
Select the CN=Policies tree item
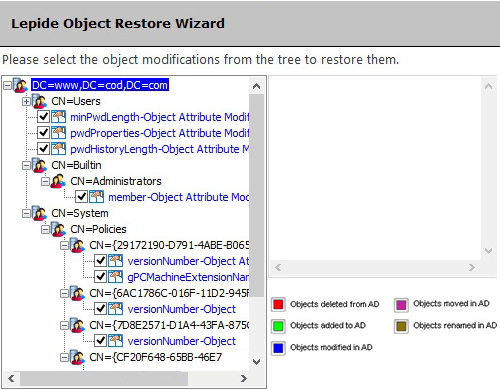coord(98,229)
